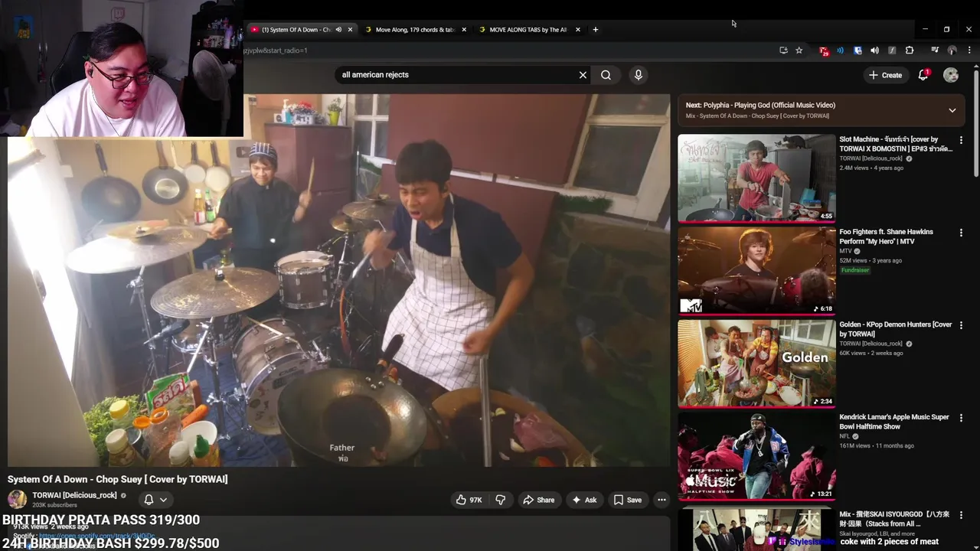Open Foo Fighters ft. Shane Hawkins title

pyautogui.click(x=887, y=236)
